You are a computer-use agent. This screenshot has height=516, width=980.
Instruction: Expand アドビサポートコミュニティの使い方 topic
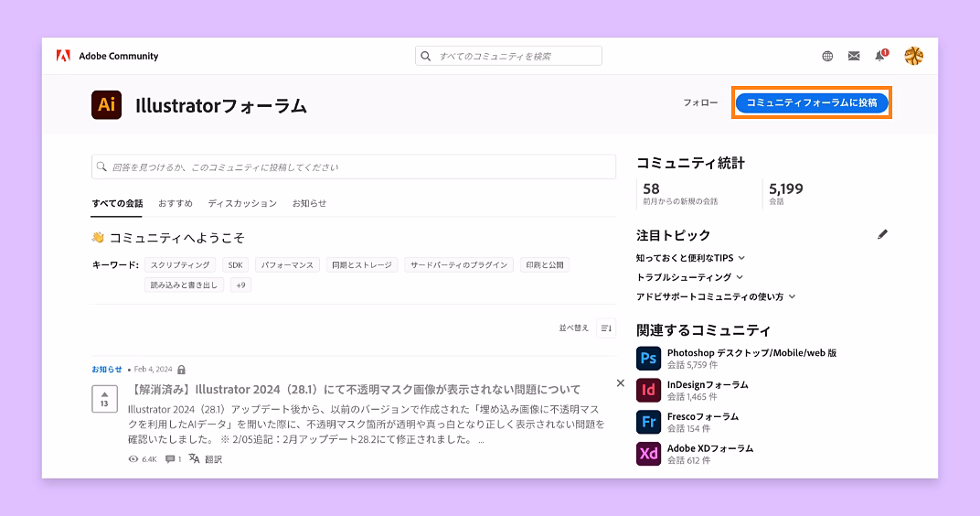coord(792,296)
